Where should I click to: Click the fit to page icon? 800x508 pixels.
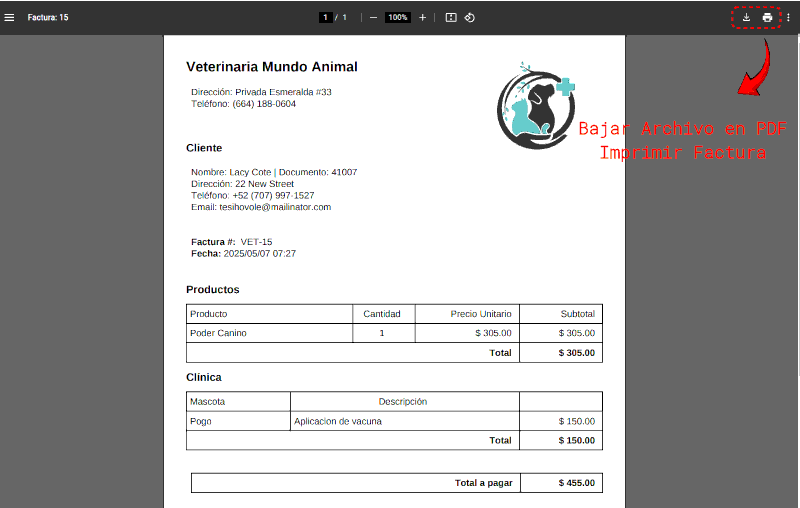coord(451,17)
